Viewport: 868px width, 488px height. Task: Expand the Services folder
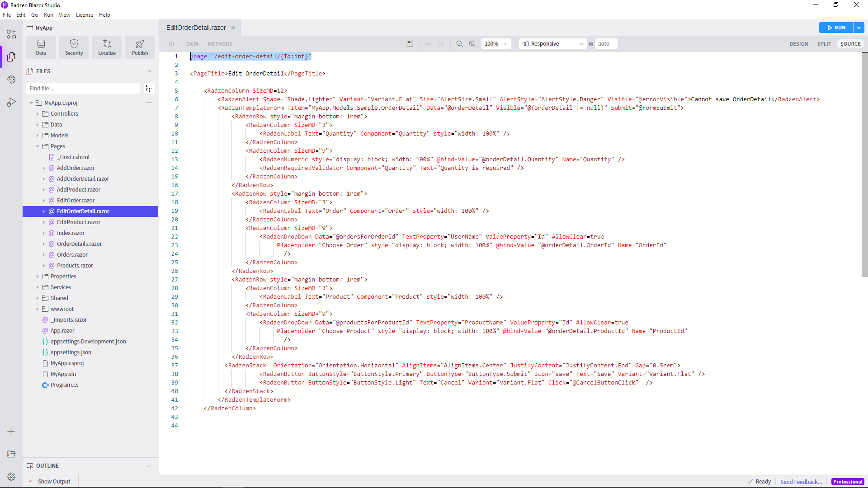point(38,287)
